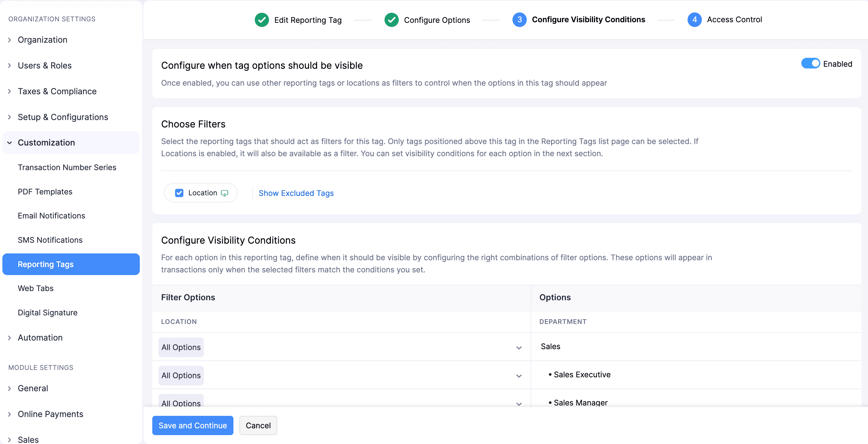Go to Email Notifications settings
Image resolution: width=868 pixels, height=444 pixels.
coord(51,216)
